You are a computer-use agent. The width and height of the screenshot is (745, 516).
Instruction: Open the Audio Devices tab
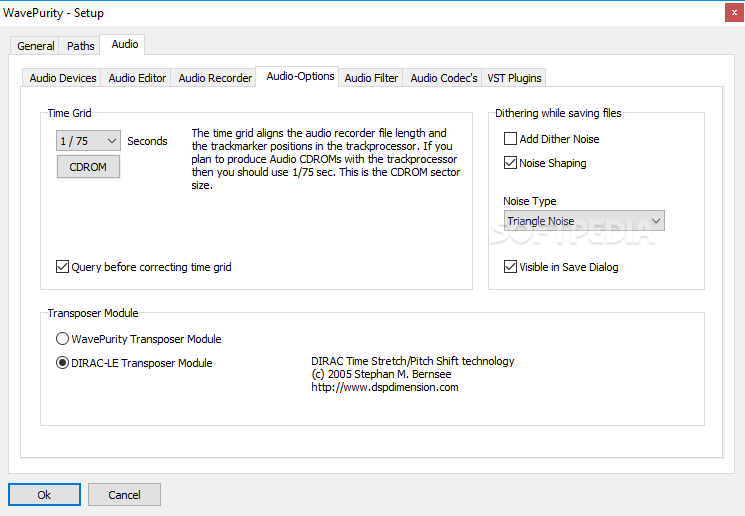[x=62, y=78]
